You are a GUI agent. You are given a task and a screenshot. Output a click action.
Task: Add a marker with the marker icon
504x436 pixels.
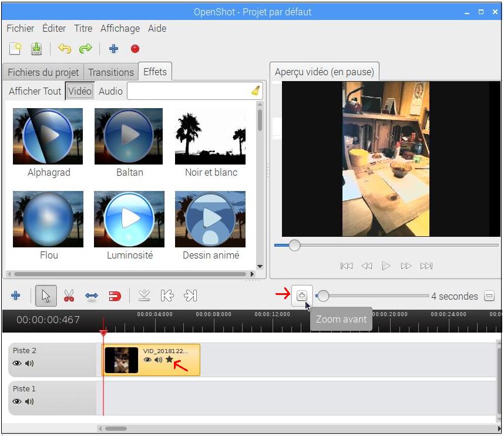coord(144,295)
